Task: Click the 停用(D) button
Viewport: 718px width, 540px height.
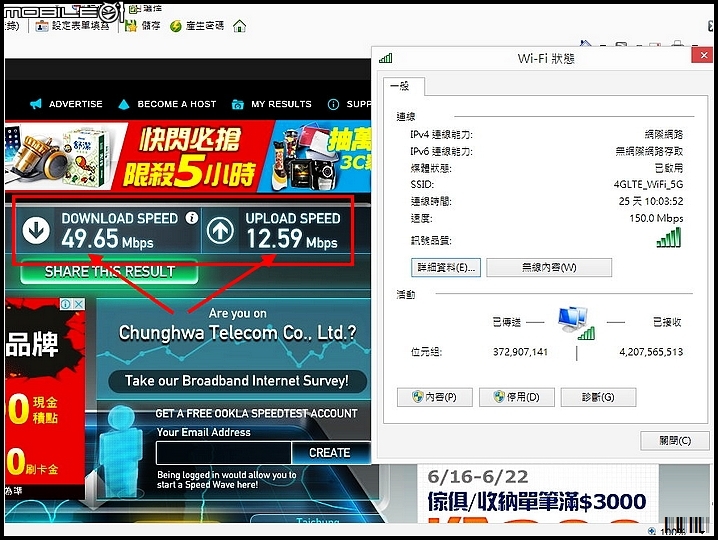Action: pos(517,397)
